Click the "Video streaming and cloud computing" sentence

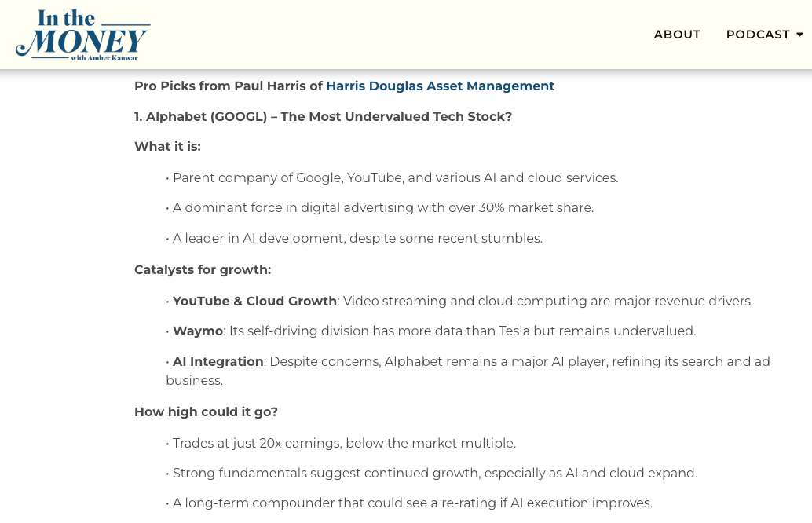pyautogui.click(x=547, y=302)
